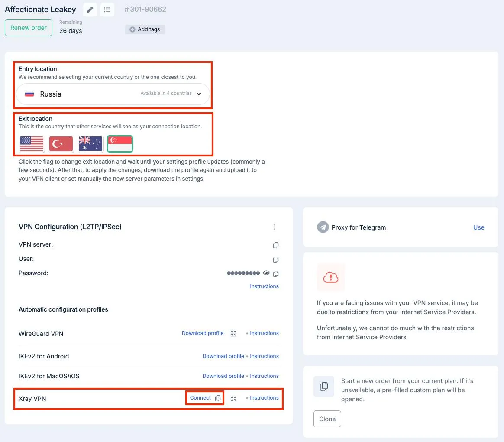Open VPN Configuration three-dot options menu
This screenshot has width=504, height=442.
274,227
